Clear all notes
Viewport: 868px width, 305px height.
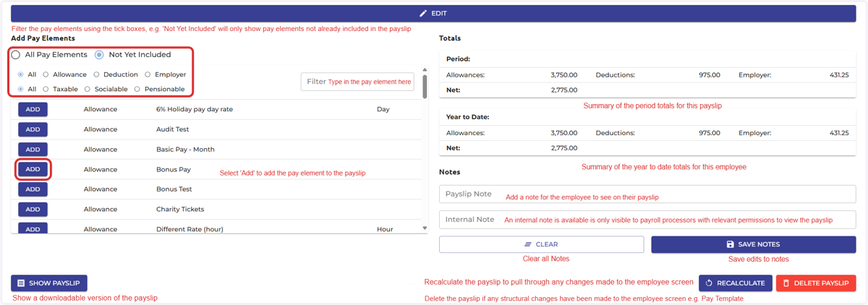(541, 244)
